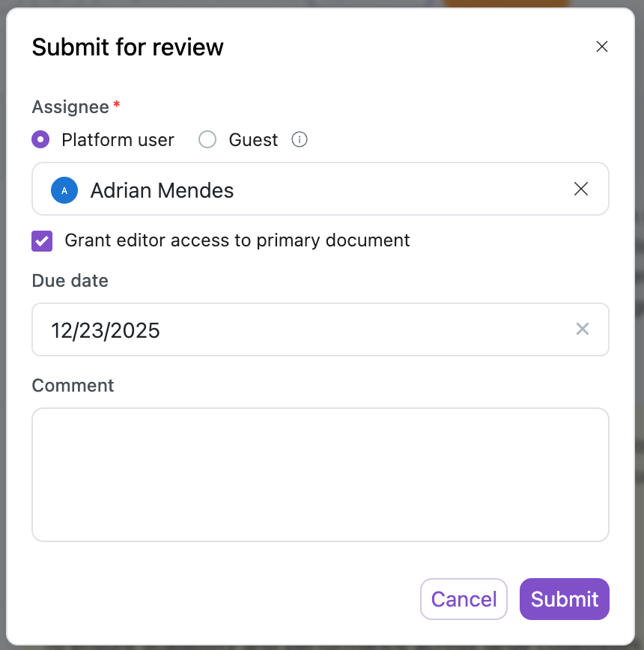The image size is (644, 650).
Task: Click the info icon beside Guest
Action: 300,140
